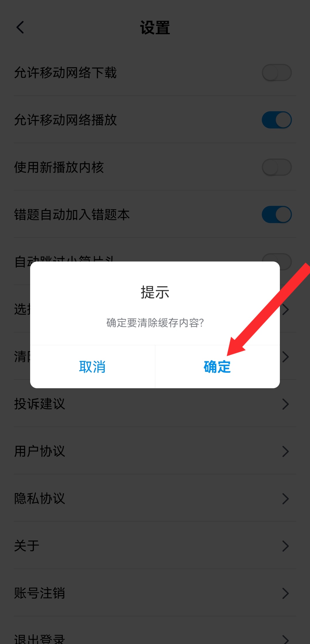Select 隐私协议 text label
The height and width of the screenshot is (644, 310).
click(x=40, y=499)
